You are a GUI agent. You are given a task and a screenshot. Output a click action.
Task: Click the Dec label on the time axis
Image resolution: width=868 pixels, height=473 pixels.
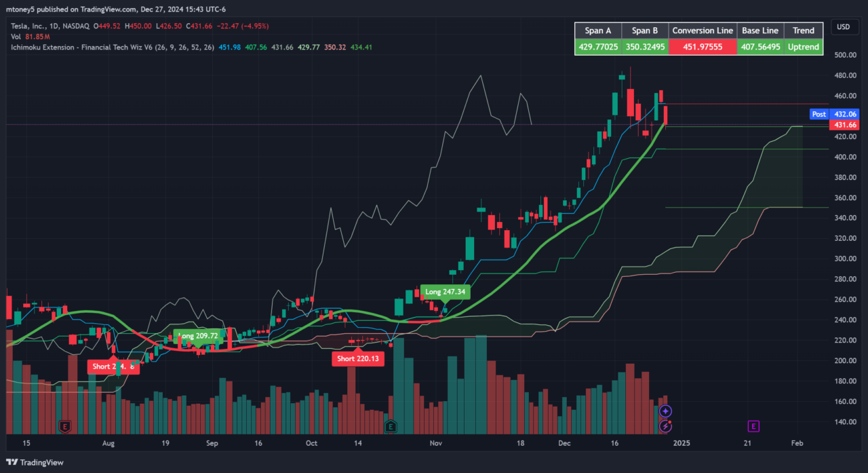point(565,443)
